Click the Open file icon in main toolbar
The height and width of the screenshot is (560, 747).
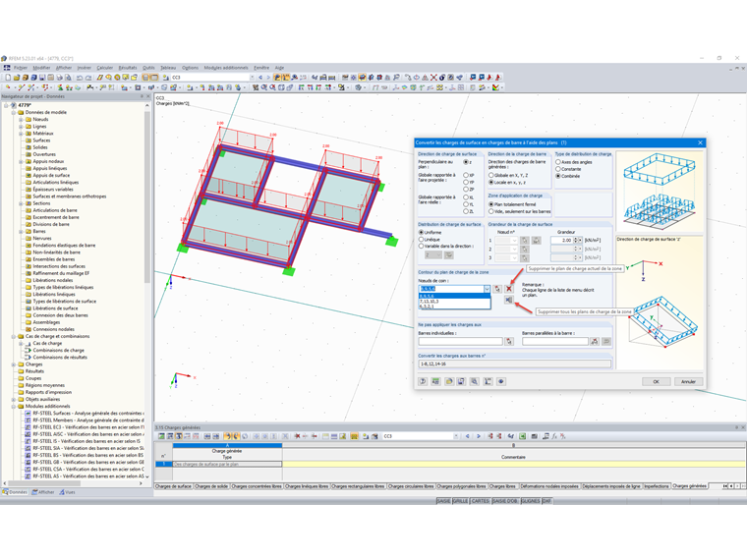coord(17,78)
